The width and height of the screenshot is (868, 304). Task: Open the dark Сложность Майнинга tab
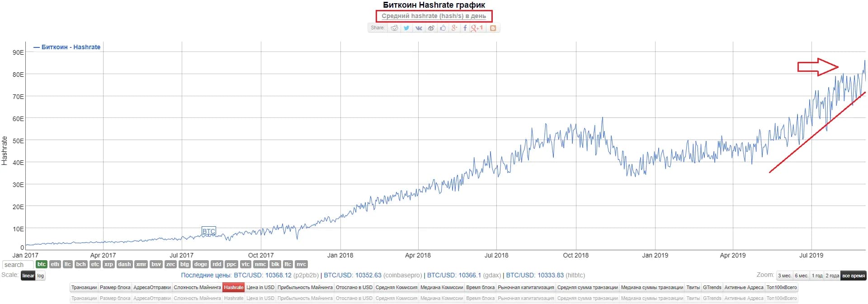click(x=198, y=287)
